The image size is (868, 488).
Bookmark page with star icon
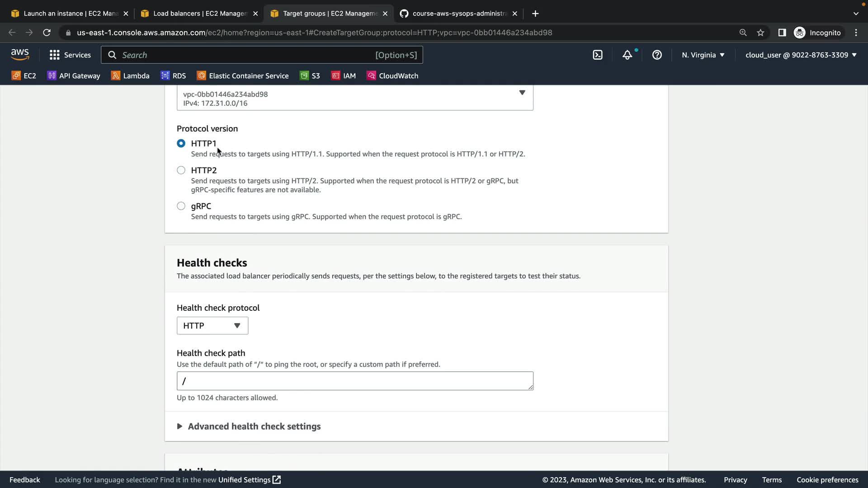(x=760, y=33)
